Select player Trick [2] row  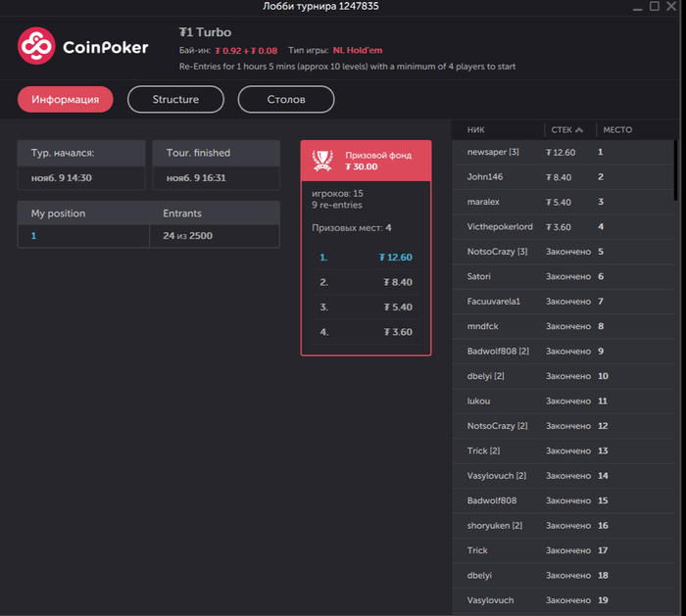[563, 451]
